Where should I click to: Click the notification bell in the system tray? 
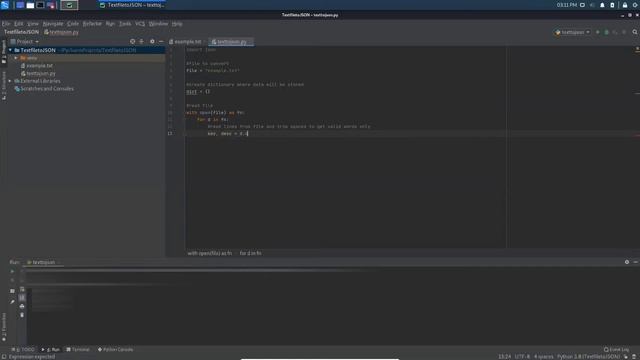[x=602, y=5]
